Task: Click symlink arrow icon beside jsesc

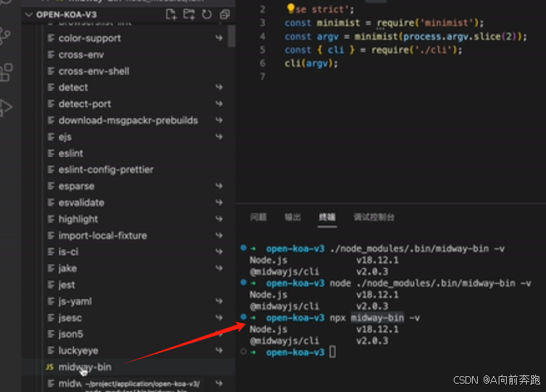Action: [219, 317]
